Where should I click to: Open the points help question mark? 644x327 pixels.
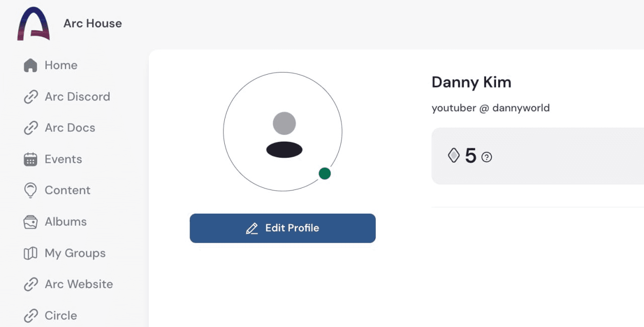click(x=486, y=157)
